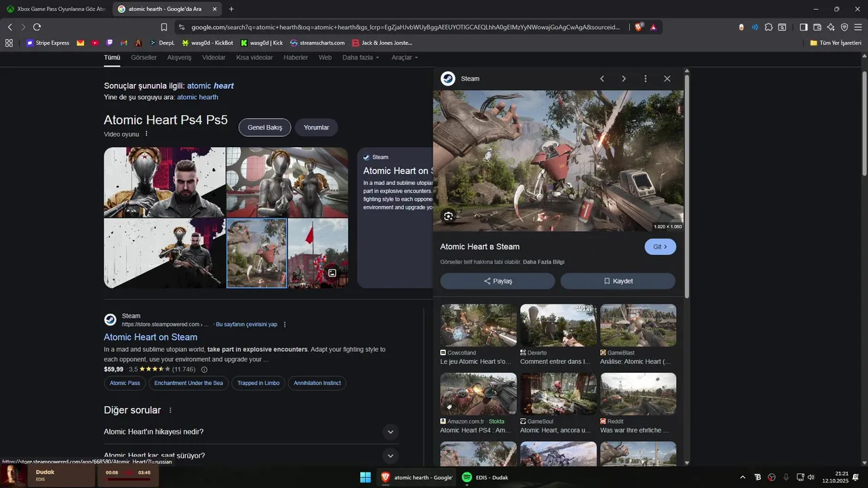Open options next to Diğer sorular
Image resolution: width=868 pixels, height=488 pixels.
pos(170,410)
